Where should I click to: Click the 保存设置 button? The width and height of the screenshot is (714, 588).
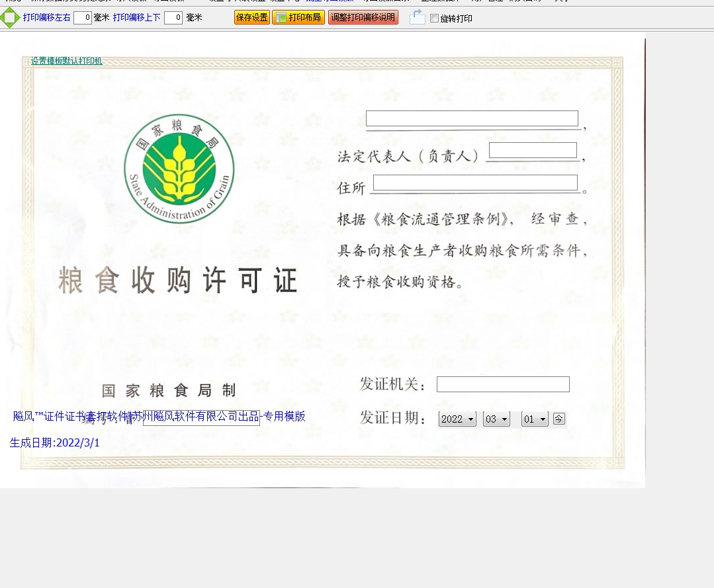[251, 17]
